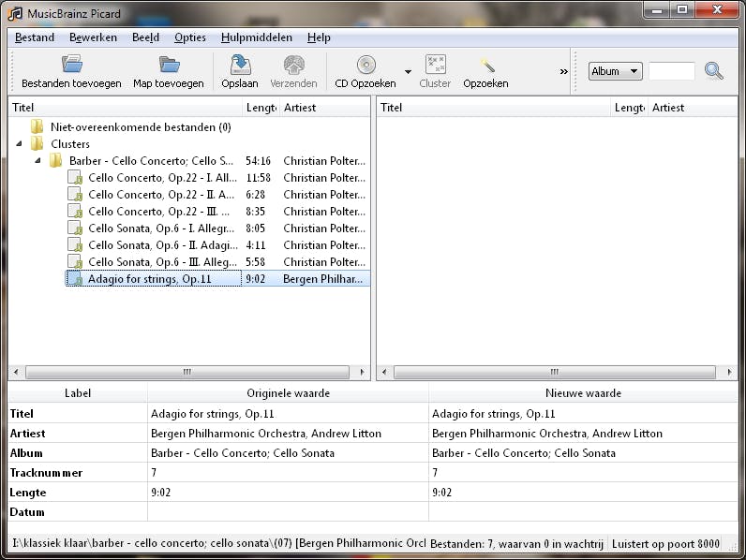The image size is (746, 560).
Task: Click the Verzenden toolbar icon
Action: point(293,65)
